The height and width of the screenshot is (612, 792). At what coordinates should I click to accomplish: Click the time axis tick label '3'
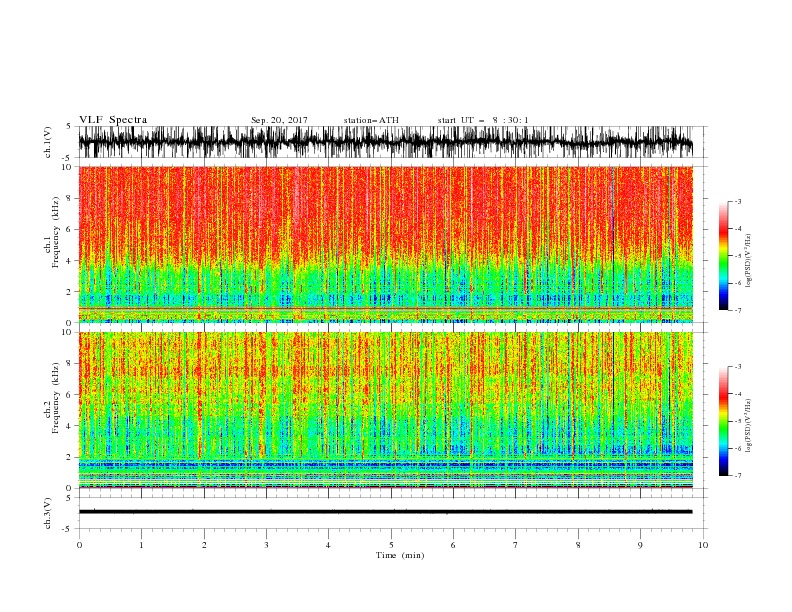pos(266,545)
